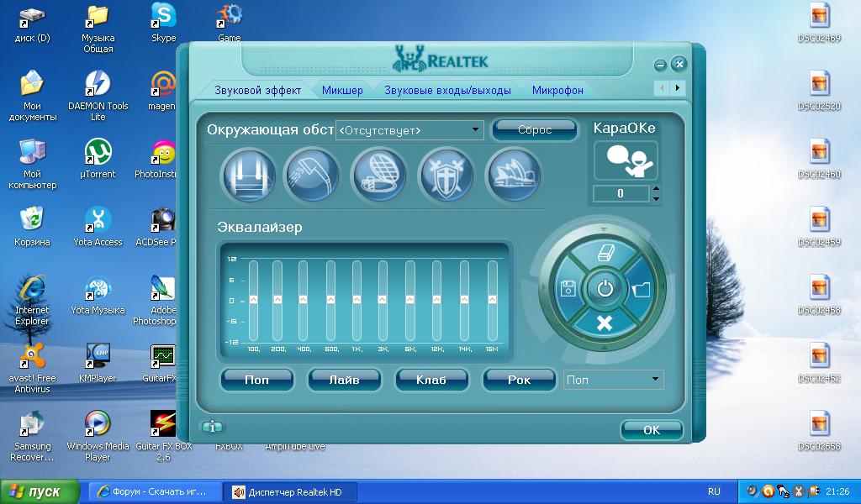Click the 6K equalizer slider handle
Viewport: 861px width, 504px height.
tap(409, 299)
